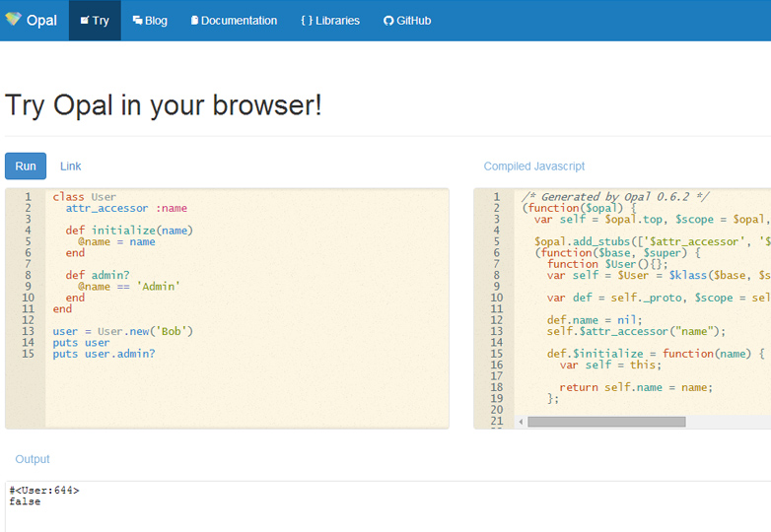Click the "@name == 'Admin'" line
Viewport: 771px width, 532px height.
coord(129,286)
